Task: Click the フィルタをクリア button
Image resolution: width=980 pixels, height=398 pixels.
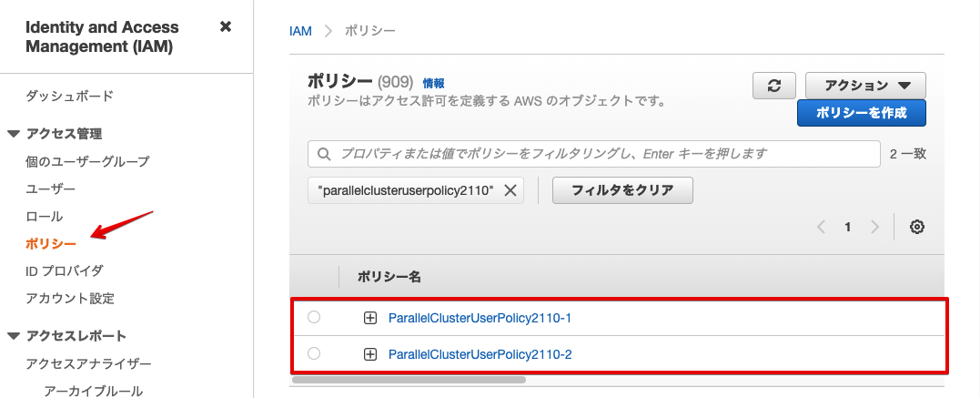Action: click(622, 190)
